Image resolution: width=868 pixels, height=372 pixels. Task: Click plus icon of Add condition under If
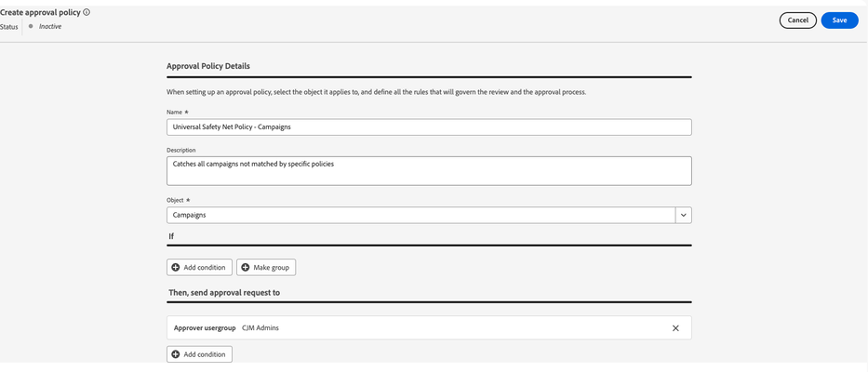point(176,268)
